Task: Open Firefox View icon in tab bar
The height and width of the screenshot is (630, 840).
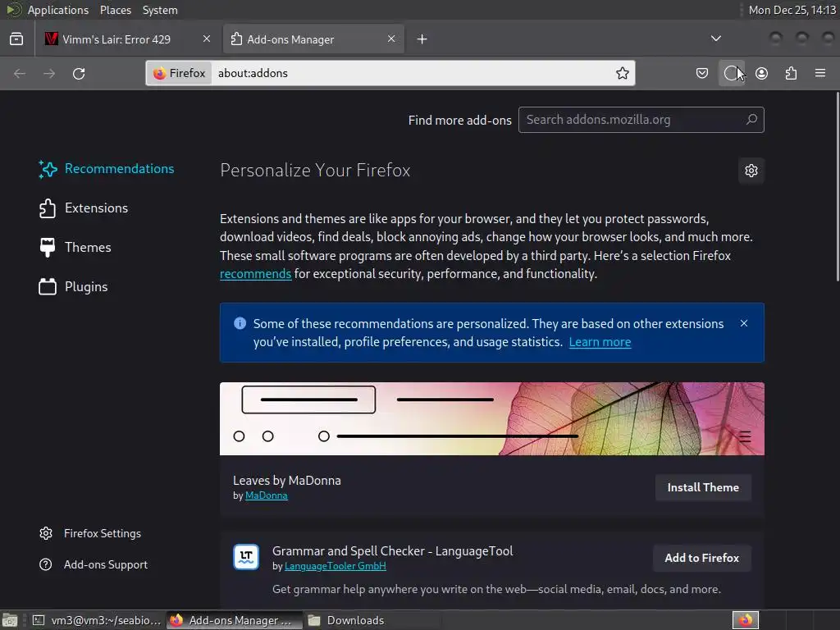Action: click(x=16, y=39)
